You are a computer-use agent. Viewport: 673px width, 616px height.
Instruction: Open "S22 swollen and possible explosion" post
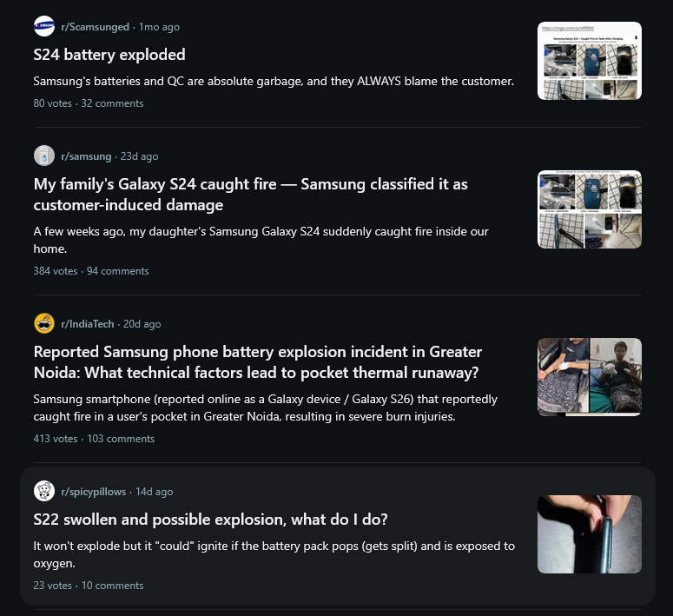tap(210, 520)
